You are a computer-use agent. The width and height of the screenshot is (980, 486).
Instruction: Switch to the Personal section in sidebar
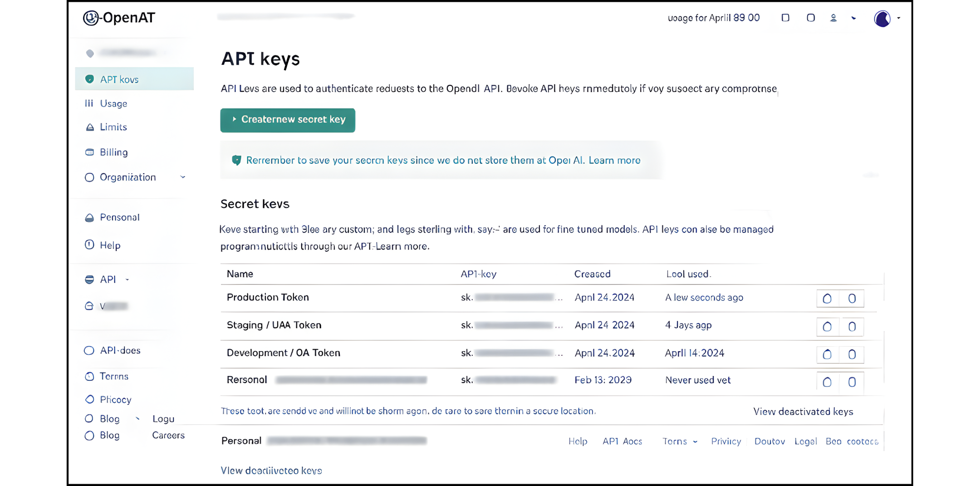[x=119, y=217]
